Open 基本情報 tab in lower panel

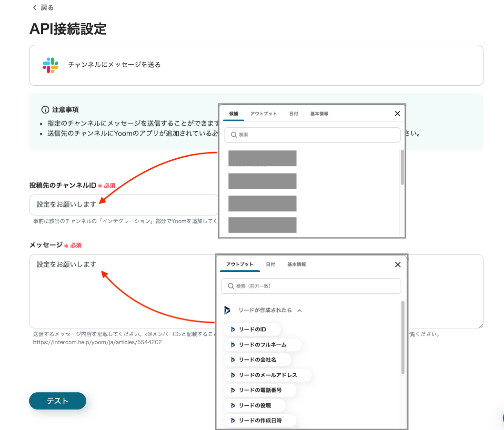coord(296,265)
